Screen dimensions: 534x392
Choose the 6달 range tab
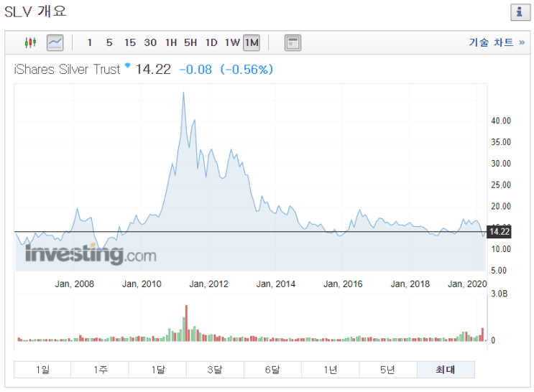click(x=273, y=370)
